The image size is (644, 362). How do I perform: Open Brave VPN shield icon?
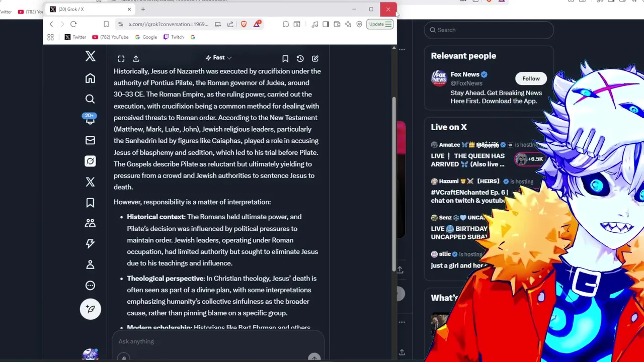point(359,24)
